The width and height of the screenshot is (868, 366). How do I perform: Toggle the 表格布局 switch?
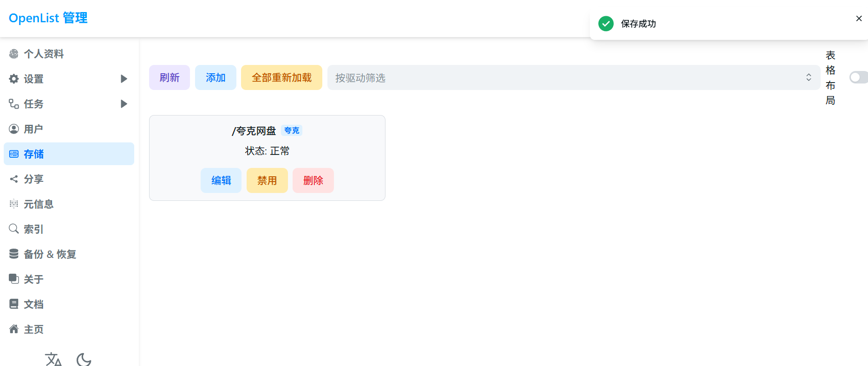coord(858,77)
